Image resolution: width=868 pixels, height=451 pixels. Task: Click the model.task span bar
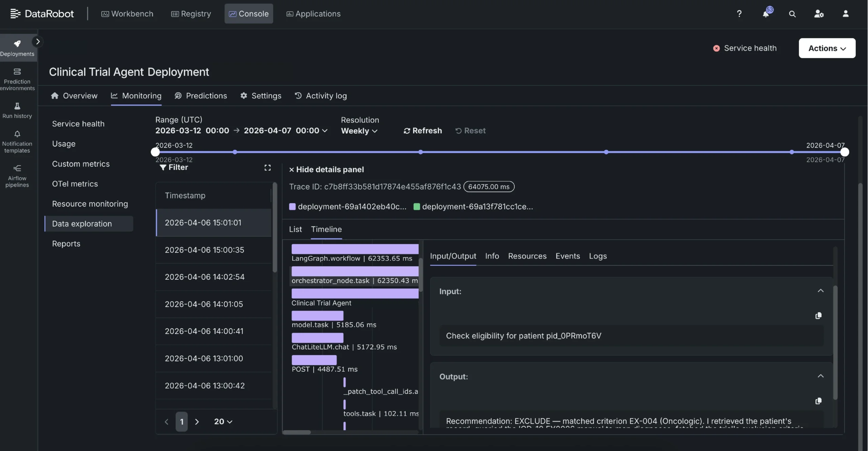tap(317, 315)
